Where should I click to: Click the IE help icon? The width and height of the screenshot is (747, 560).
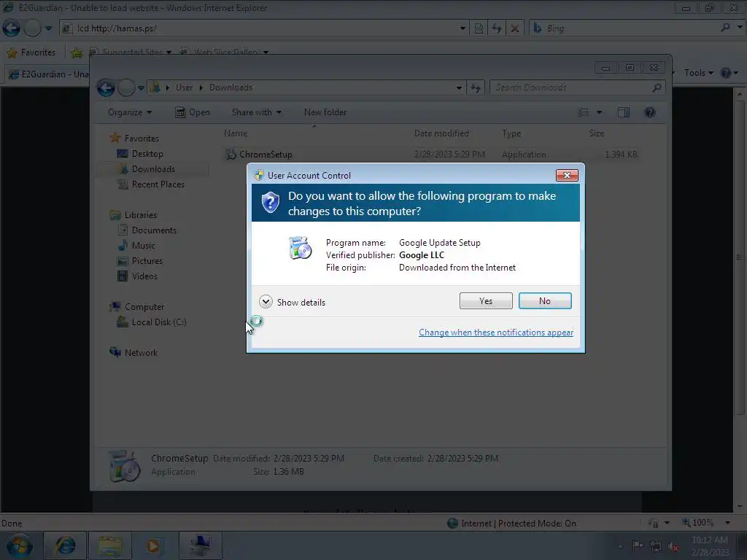point(726,73)
